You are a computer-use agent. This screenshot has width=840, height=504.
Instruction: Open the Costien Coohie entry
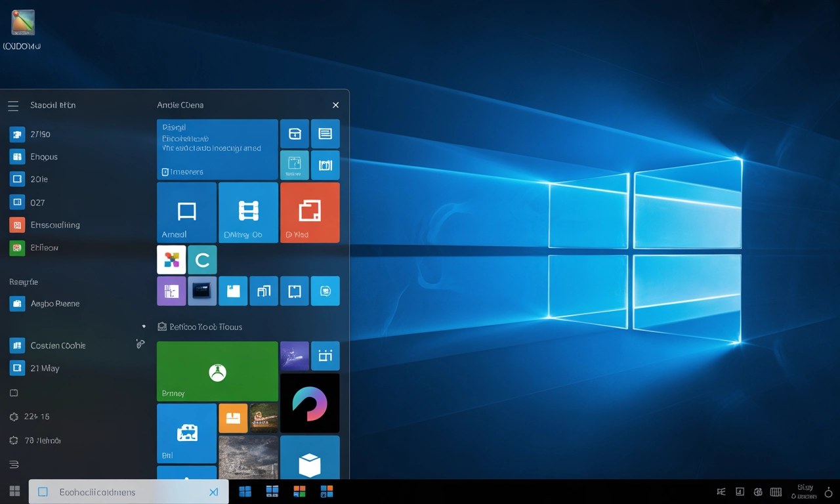tap(47, 345)
